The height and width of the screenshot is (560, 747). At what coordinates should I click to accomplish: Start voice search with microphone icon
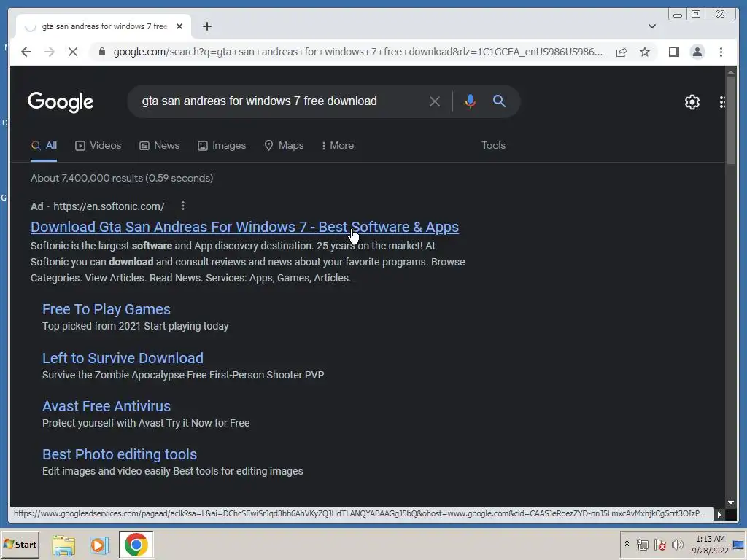point(470,101)
